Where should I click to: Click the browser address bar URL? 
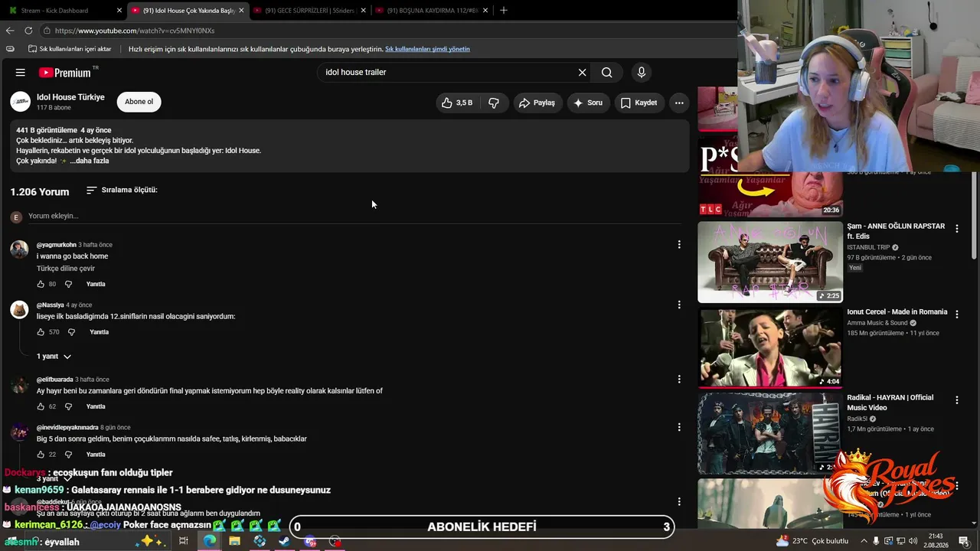point(135,31)
